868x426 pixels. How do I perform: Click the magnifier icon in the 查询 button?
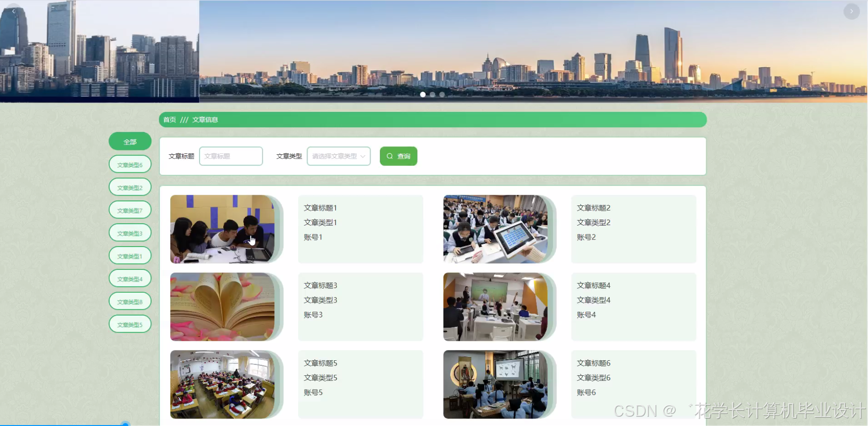[x=390, y=156]
